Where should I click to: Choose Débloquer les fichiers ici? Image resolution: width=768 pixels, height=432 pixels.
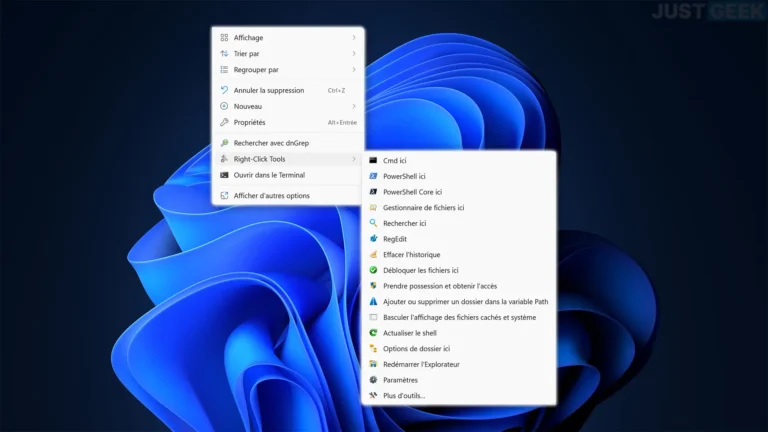[x=459, y=270]
